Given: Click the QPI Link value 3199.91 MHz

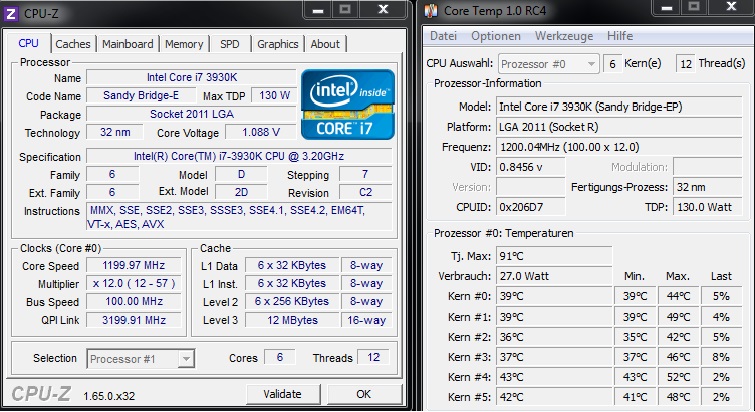Looking at the screenshot, I should (x=133, y=320).
